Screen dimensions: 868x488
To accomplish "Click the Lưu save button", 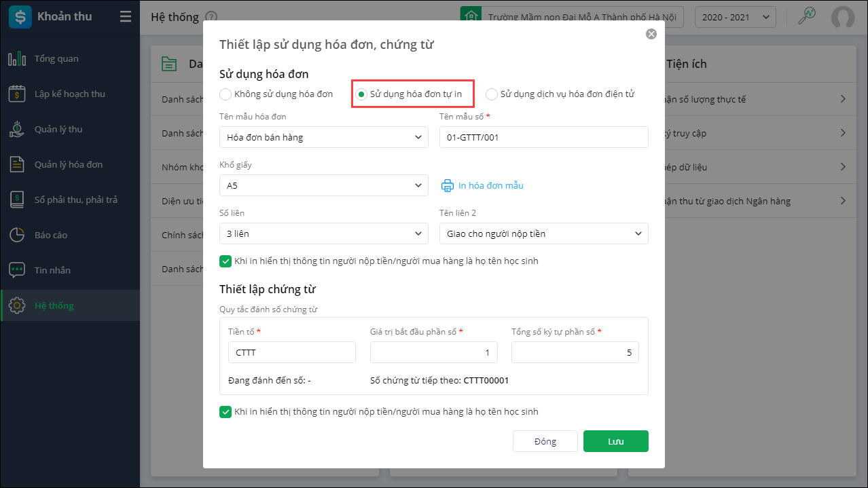I will 615,441.
